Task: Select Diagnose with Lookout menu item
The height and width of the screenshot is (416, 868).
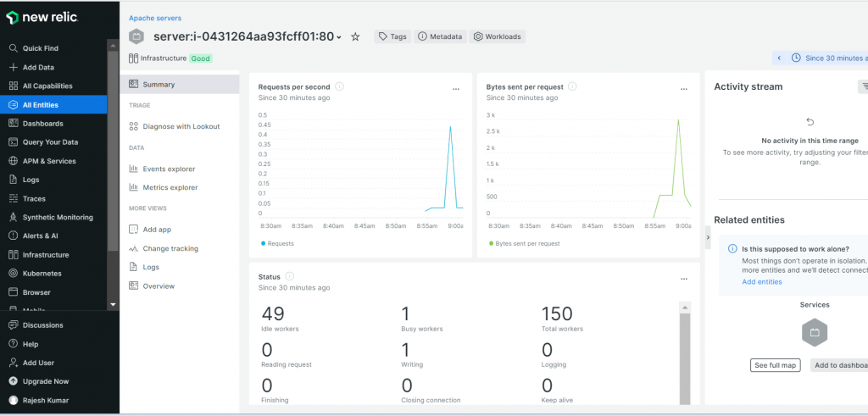Action: [x=181, y=126]
